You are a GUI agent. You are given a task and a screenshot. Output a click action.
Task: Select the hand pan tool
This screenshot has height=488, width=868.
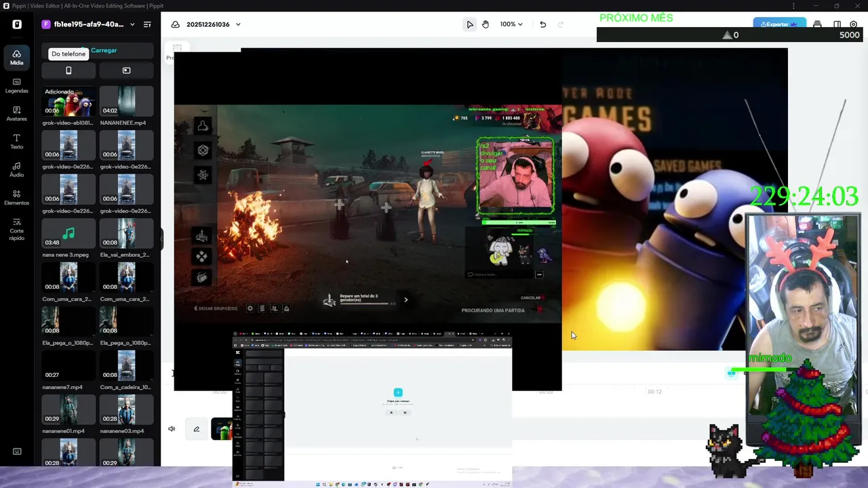pos(486,24)
